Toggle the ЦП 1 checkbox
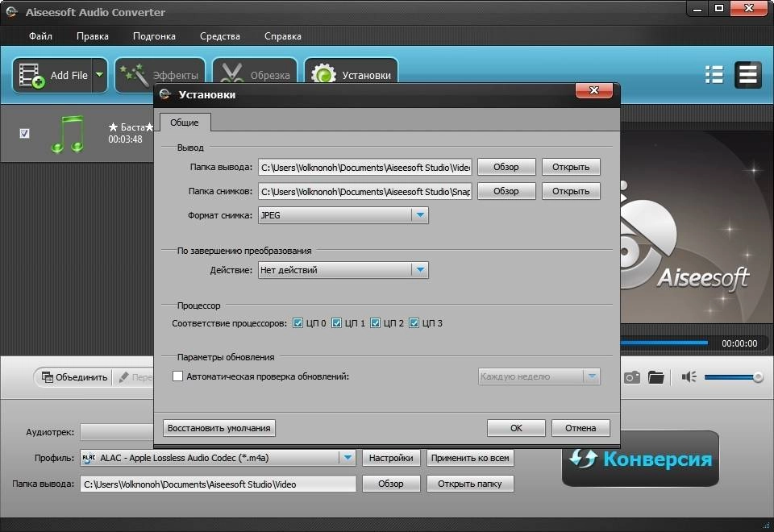774x532 pixels. tap(337, 323)
